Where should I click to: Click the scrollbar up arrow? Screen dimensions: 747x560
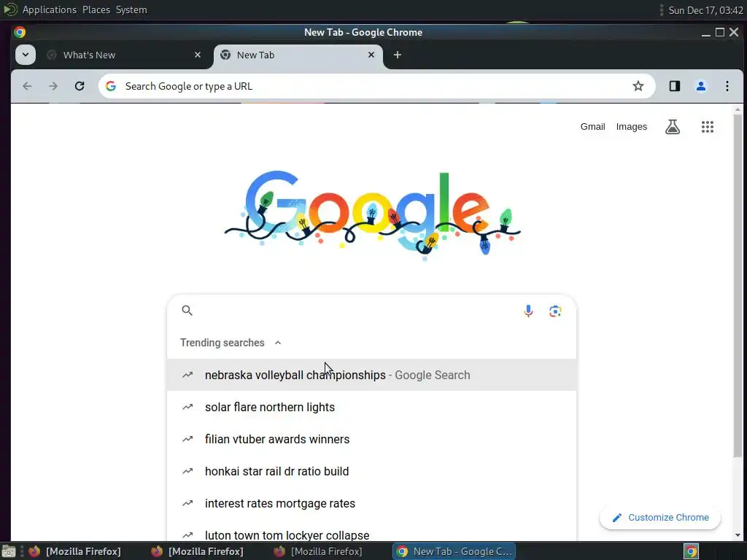tap(738, 110)
